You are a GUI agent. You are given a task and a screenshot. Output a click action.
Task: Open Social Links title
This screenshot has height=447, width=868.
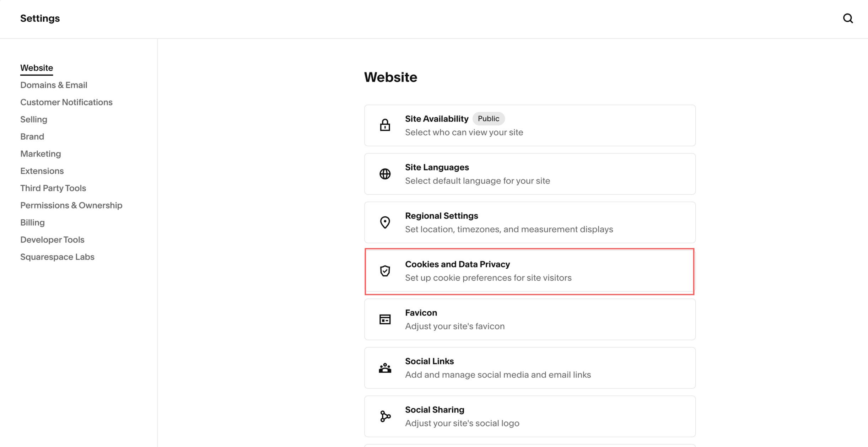pyautogui.click(x=430, y=361)
